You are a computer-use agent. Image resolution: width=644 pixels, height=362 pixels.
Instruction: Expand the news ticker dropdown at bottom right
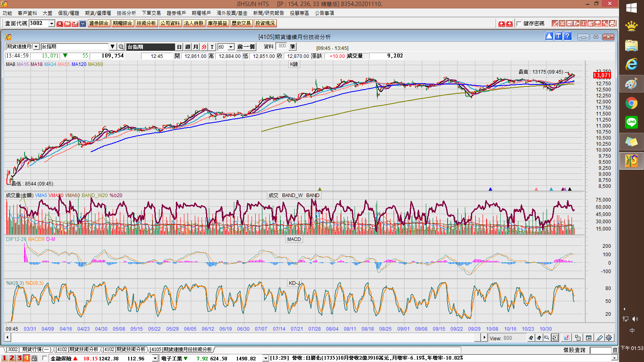click(x=614, y=358)
